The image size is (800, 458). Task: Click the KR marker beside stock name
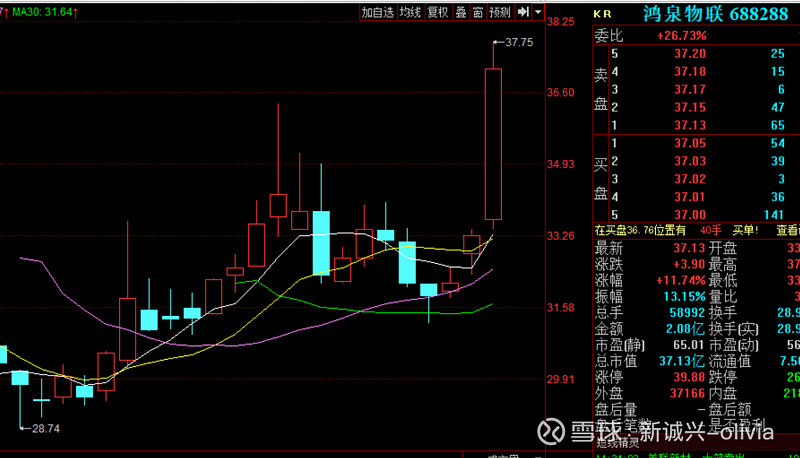tap(602, 14)
